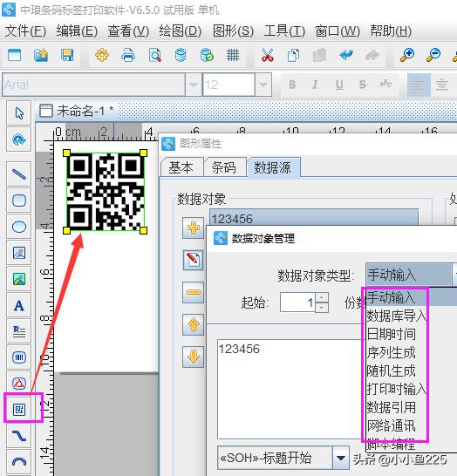The width and height of the screenshot is (457, 476).
Task: Choose 打印时输入 from type list
Action: [396, 389]
